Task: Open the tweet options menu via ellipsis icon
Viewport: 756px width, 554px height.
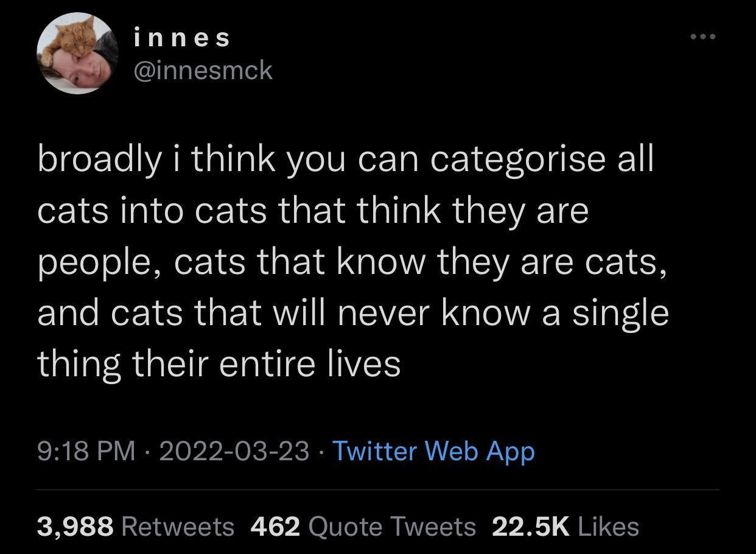Action: 702,37
